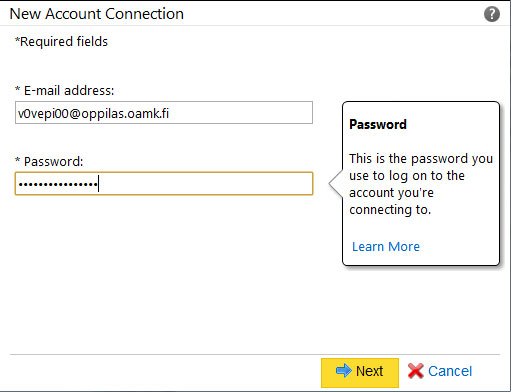Click the tooltip description about log on password
This screenshot has width=511, height=392.
[421, 184]
